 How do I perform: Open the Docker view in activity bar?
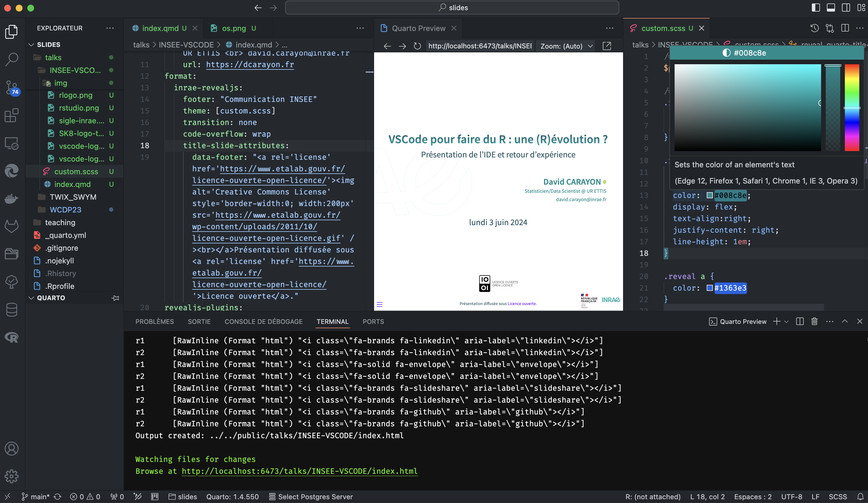pos(12,198)
